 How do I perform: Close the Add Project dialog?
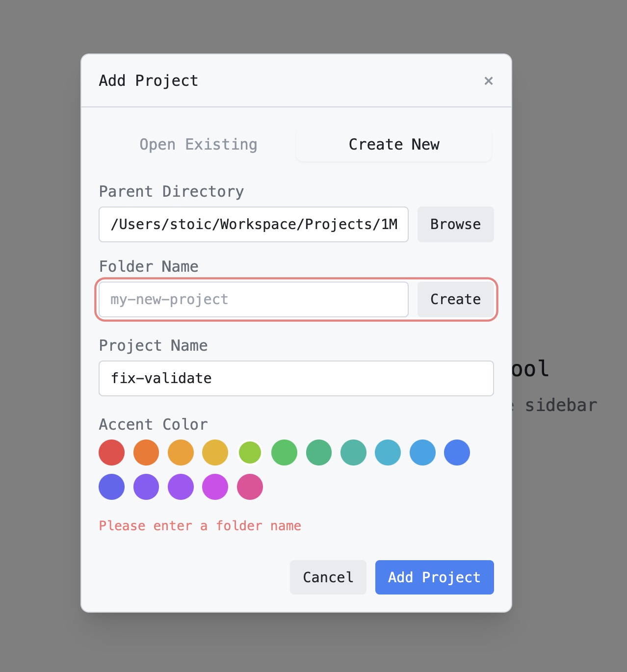pyautogui.click(x=488, y=81)
